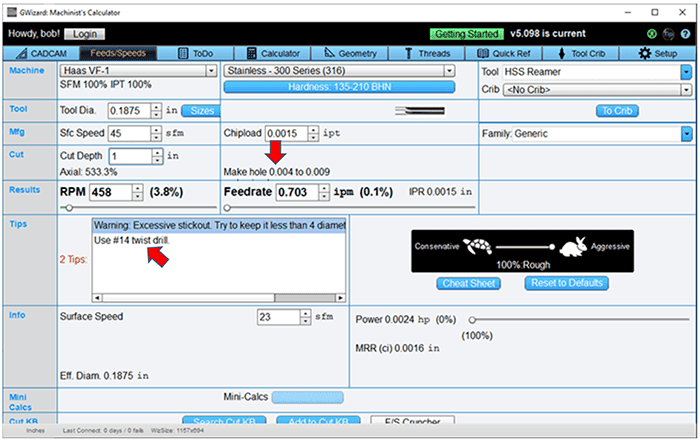
Task: Switch to the Feeds/Speeds tab
Action: 118,54
